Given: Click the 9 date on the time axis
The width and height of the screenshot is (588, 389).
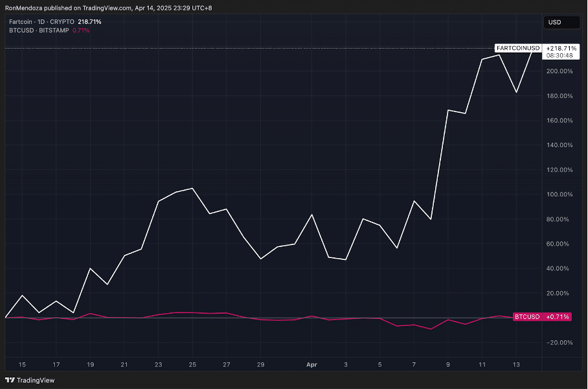Looking at the screenshot, I should point(448,364).
